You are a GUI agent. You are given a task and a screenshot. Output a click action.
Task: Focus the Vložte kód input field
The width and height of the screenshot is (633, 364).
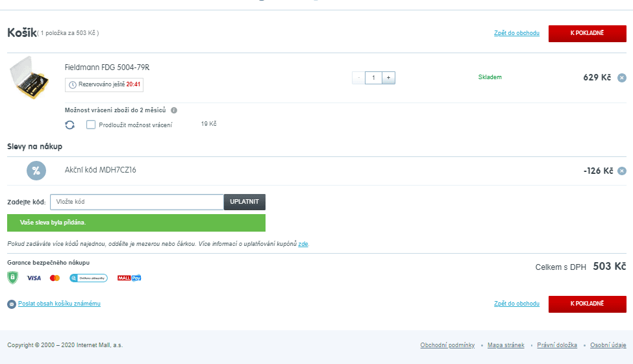[x=136, y=202]
